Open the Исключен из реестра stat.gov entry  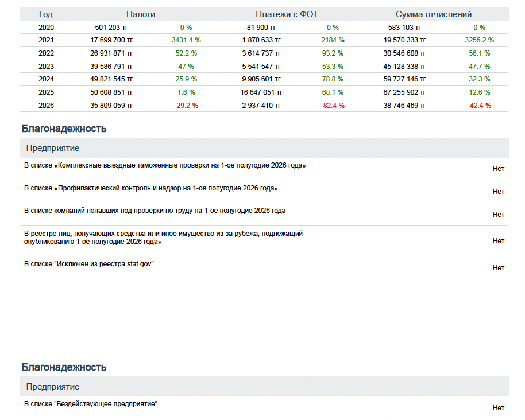click(x=264, y=268)
